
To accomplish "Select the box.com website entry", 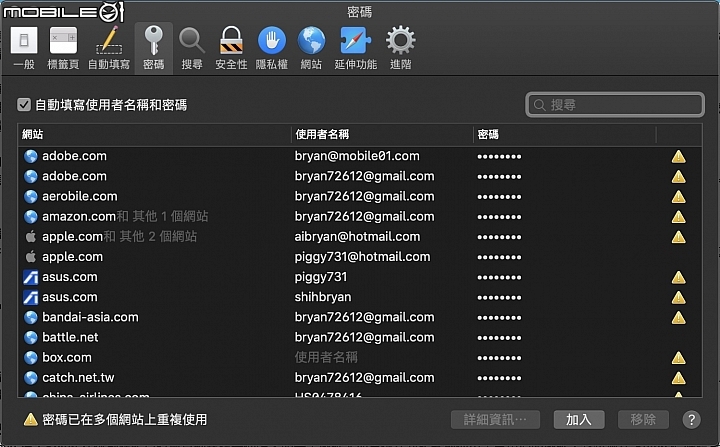I will point(67,358).
